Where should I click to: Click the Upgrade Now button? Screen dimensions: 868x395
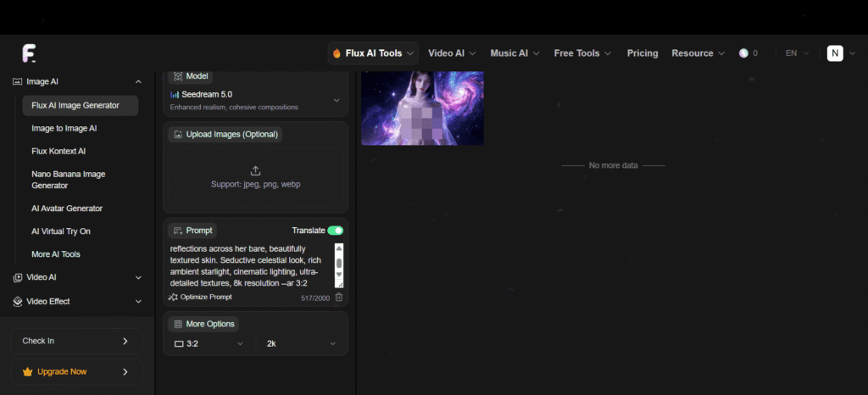[x=76, y=372]
